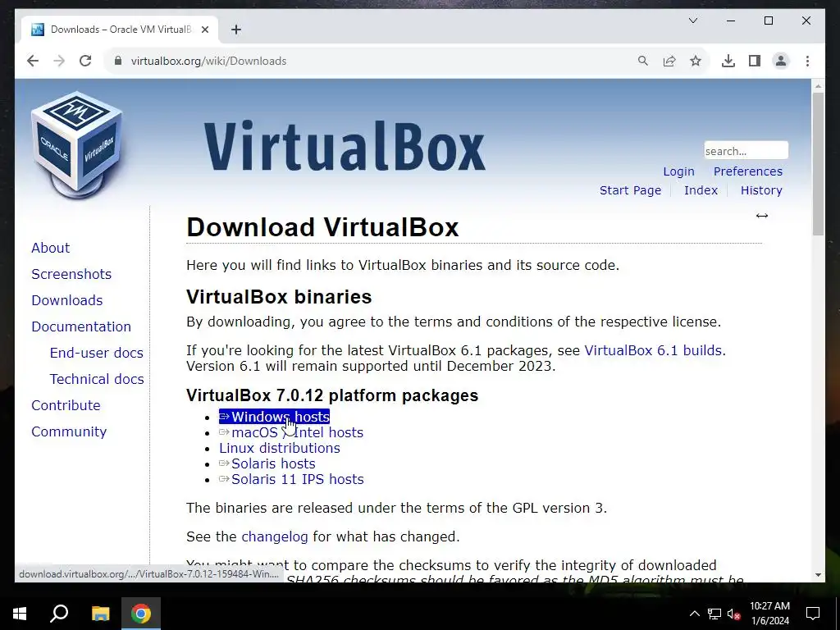The height and width of the screenshot is (630, 840).
Task: Download the Windows hosts package
Action: tap(274, 417)
